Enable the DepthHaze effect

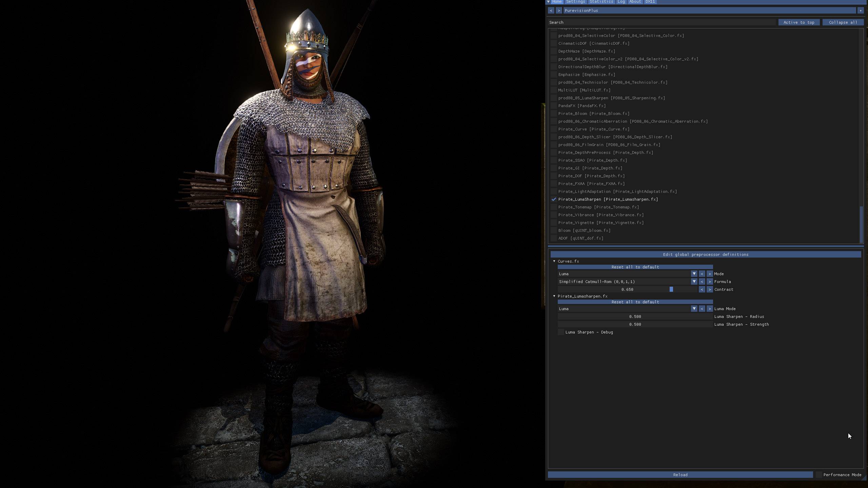(x=554, y=51)
